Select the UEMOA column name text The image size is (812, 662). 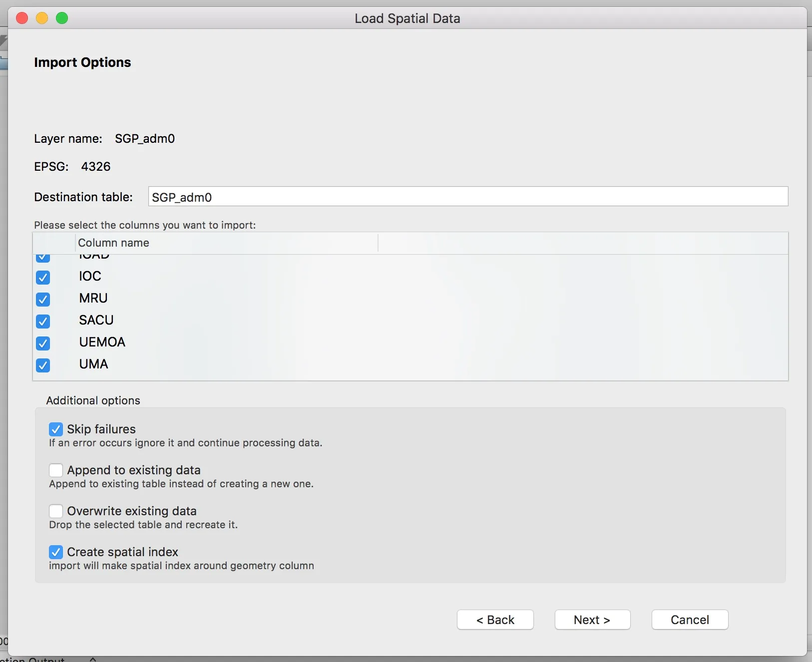(102, 342)
